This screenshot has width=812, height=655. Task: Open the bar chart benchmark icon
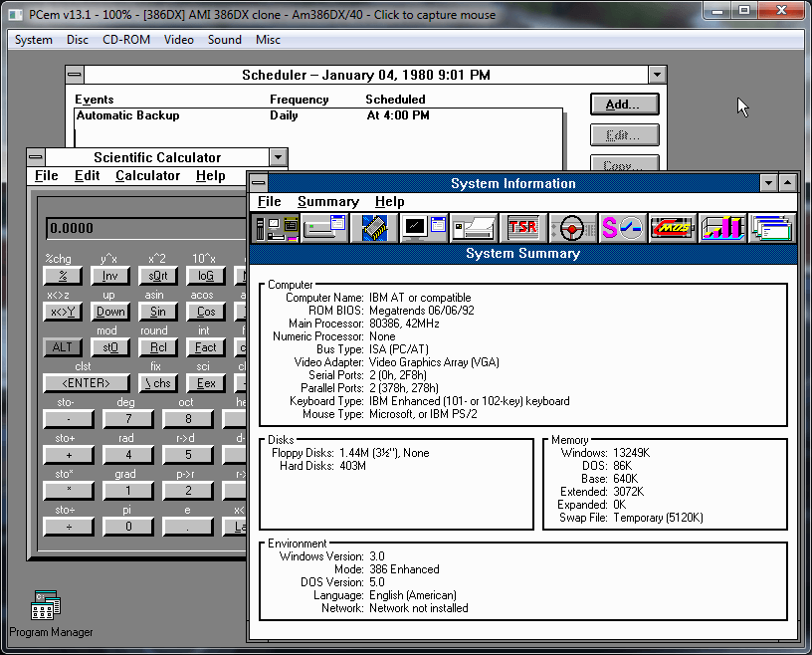(722, 228)
